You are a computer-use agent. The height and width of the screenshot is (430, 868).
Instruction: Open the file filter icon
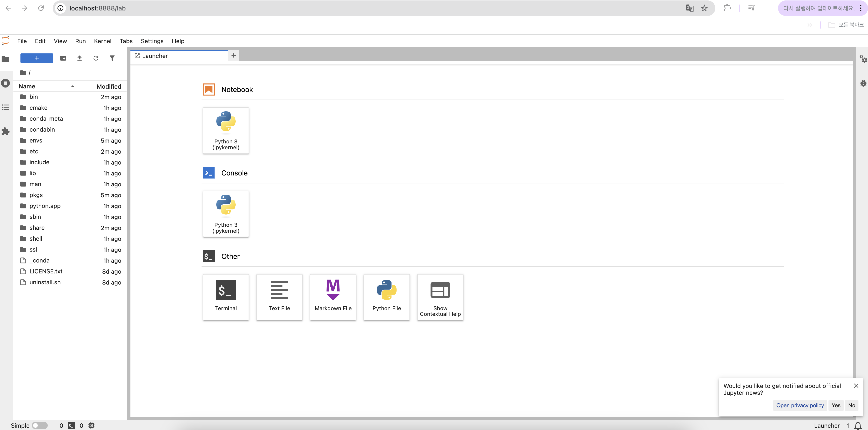tap(112, 58)
